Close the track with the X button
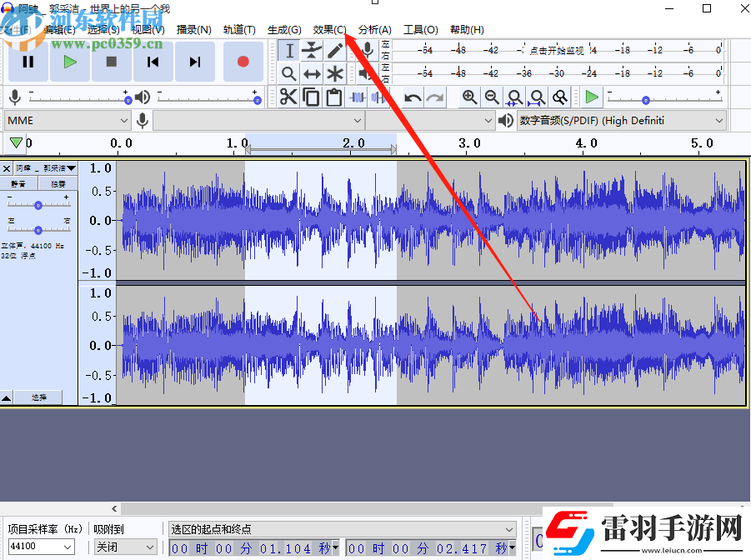 6,168
